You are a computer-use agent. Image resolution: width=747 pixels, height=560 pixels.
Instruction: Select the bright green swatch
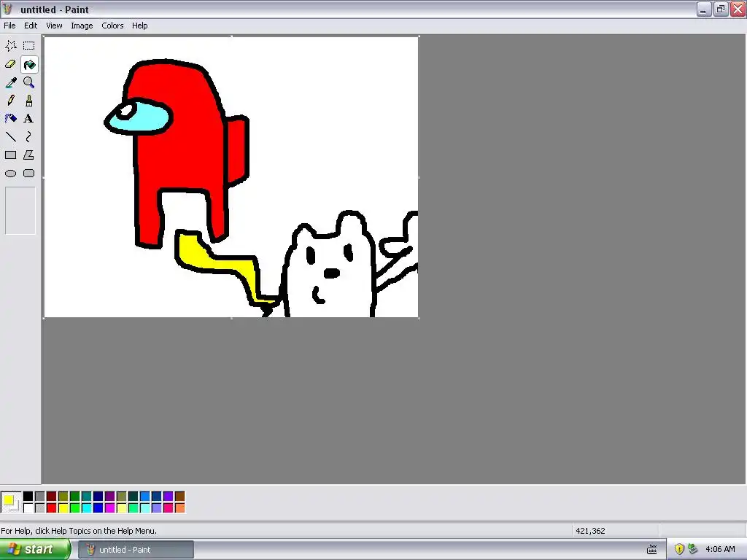pos(75,508)
